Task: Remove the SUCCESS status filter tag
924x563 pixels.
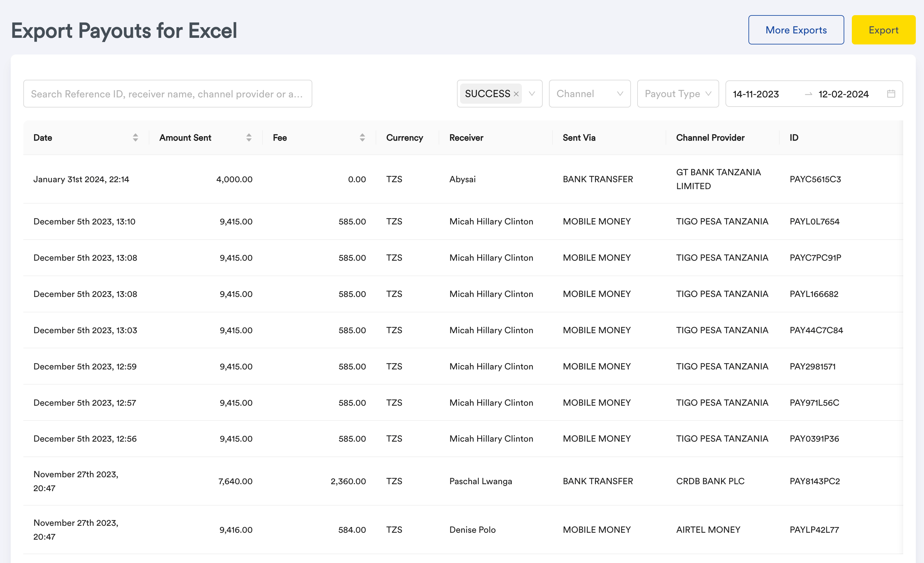Action: (516, 94)
